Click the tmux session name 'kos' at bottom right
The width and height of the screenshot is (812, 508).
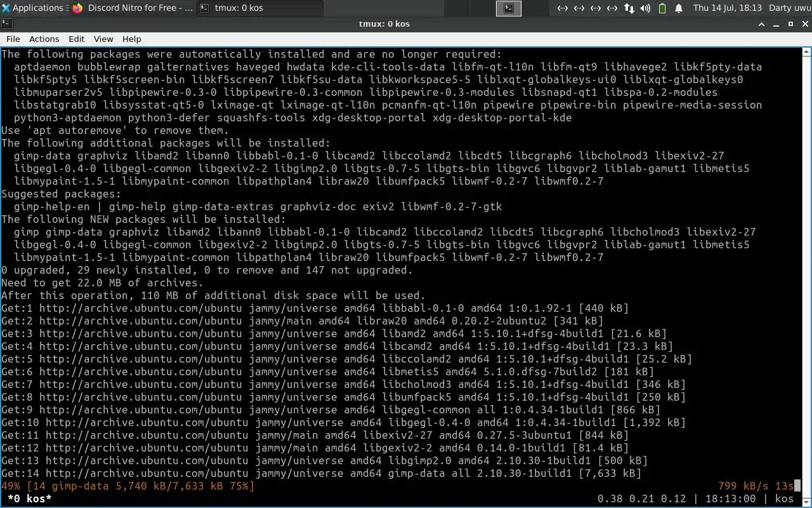point(784,499)
